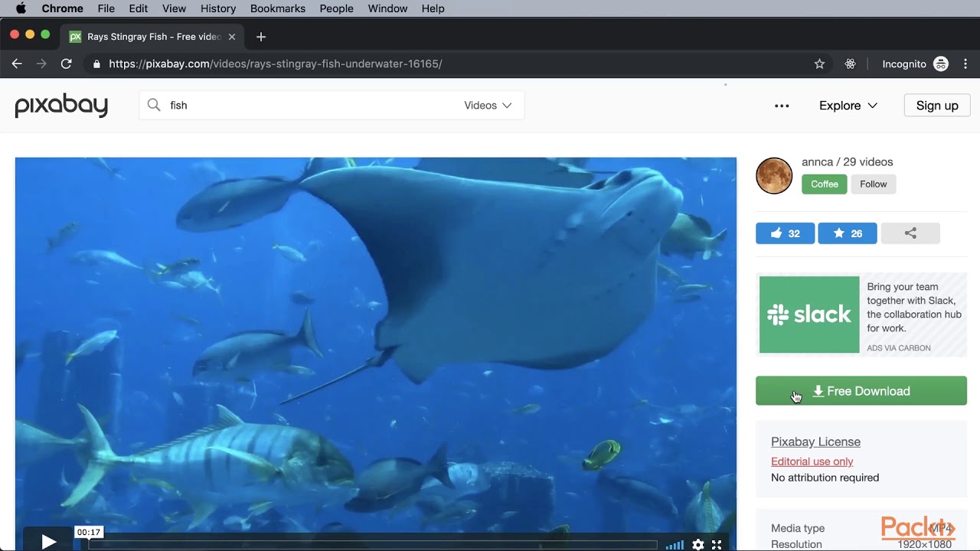
Task: Open the History menu
Action: (218, 8)
